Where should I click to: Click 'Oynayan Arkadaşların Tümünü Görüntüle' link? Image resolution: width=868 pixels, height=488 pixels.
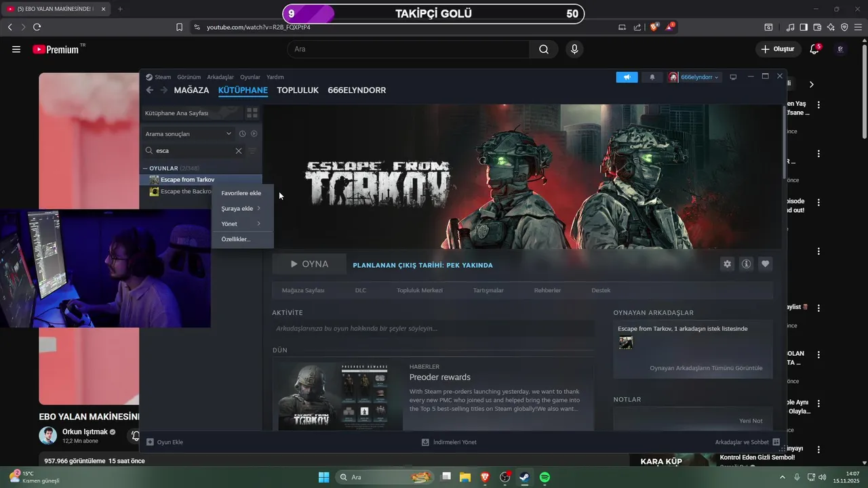click(706, 368)
